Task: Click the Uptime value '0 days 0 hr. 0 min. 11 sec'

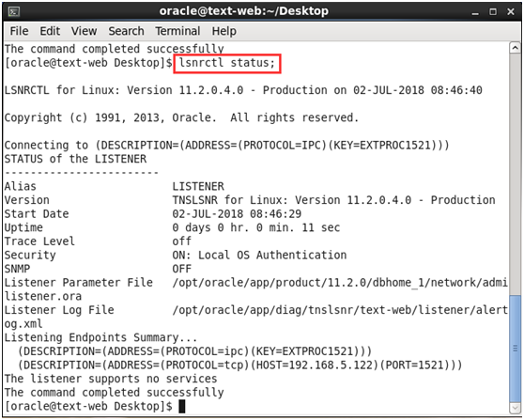Action: (x=256, y=227)
